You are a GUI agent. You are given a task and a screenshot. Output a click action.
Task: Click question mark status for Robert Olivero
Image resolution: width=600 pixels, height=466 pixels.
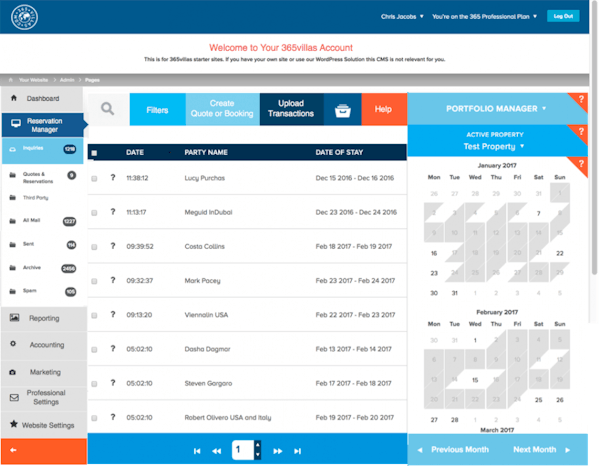(x=112, y=417)
